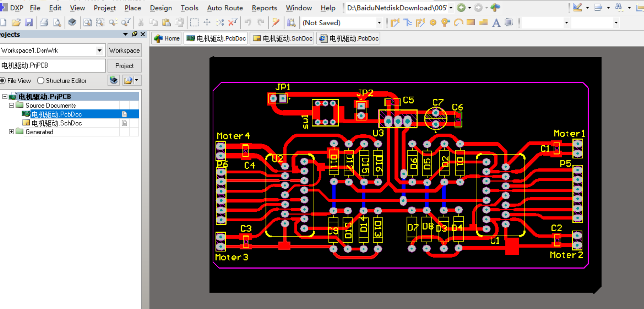This screenshot has height=309, width=644.
Task: Open the Auto Route menu
Action: [x=225, y=8]
